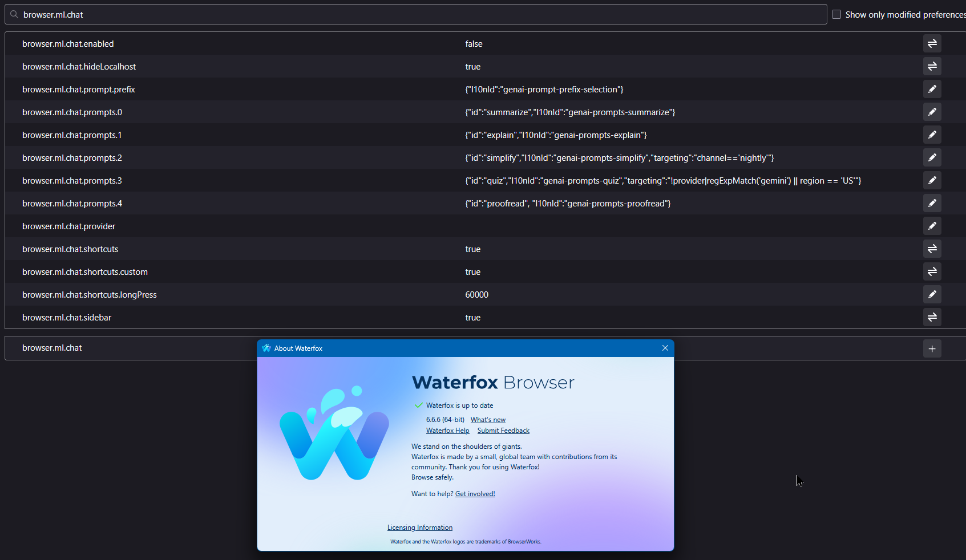Screen dimensions: 966x560
Task: Click the genai-prompts-proofread value
Action: (x=568, y=204)
